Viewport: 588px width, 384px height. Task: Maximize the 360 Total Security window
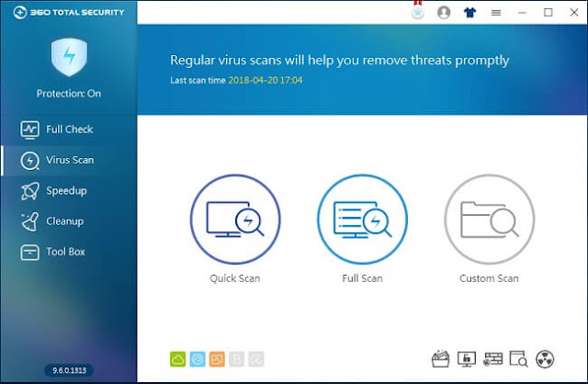pos(548,12)
